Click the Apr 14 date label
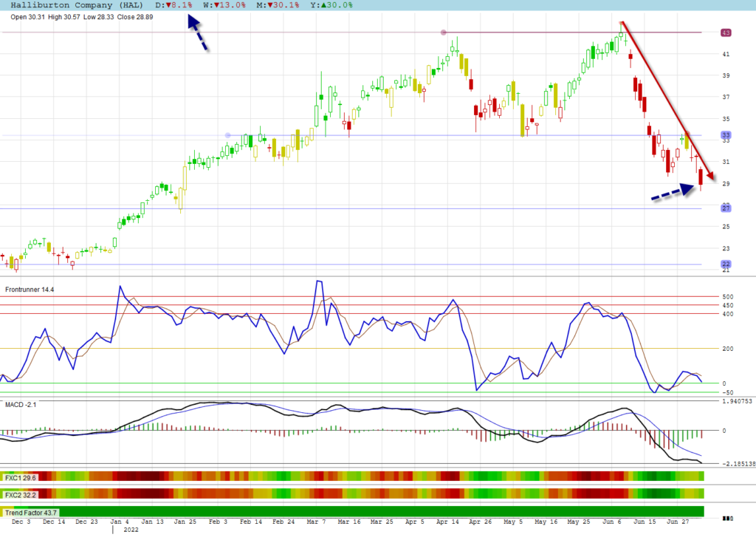The width and height of the screenshot is (756, 543). (447, 522)
